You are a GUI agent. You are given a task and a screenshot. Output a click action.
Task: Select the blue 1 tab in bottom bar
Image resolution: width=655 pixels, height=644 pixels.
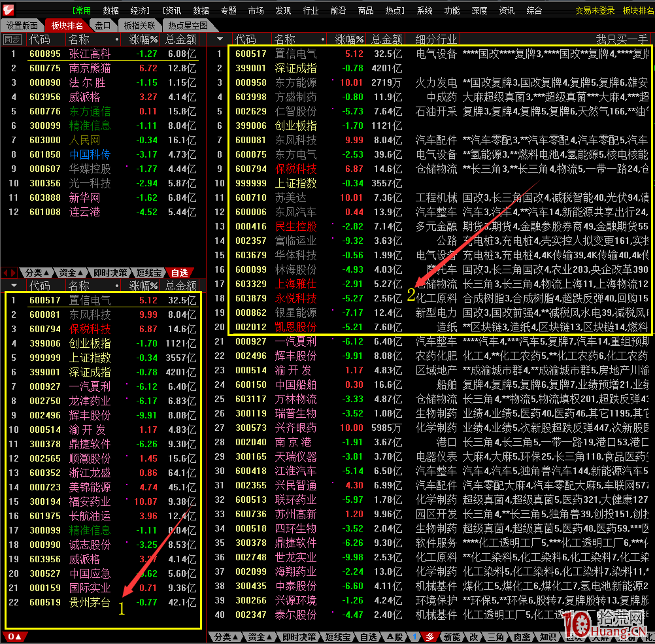tap(414, 637)
